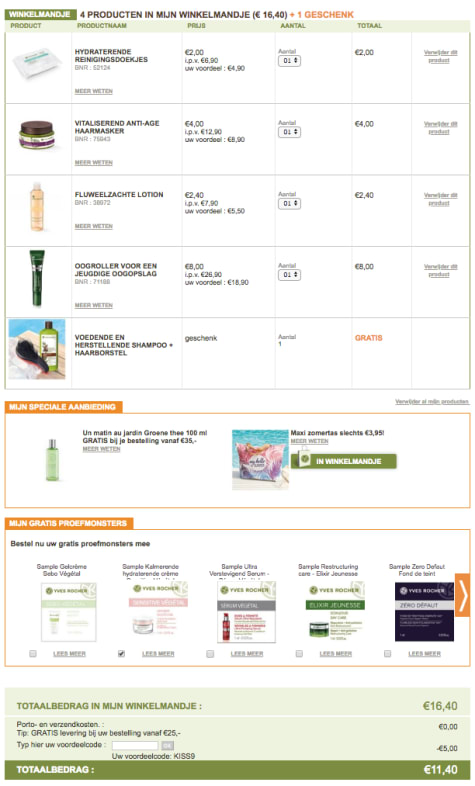Check the Sample Gelcrème Sebo Végétal checkbox

pyautogui.click(x=33, y=654)
